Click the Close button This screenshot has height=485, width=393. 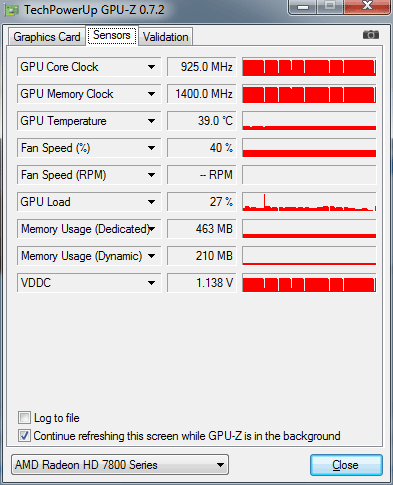[x=346, y=465]
